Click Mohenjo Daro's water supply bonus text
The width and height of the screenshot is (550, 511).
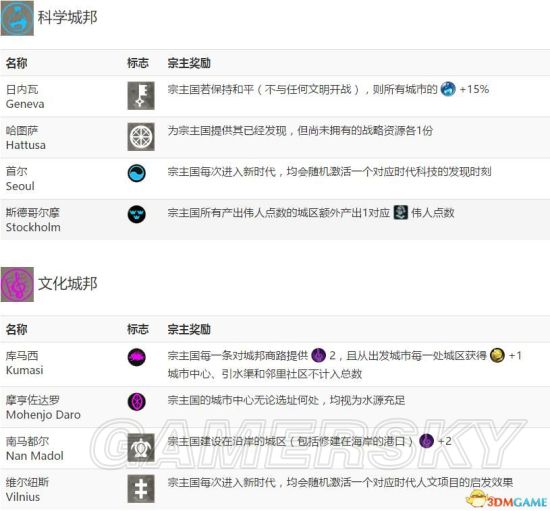point(286,400)
